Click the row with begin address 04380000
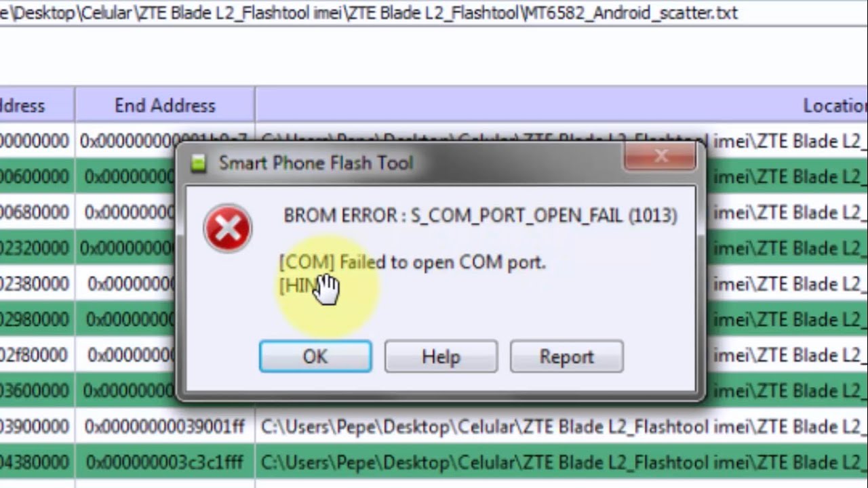868x488 pixels. tap(434, 462)
